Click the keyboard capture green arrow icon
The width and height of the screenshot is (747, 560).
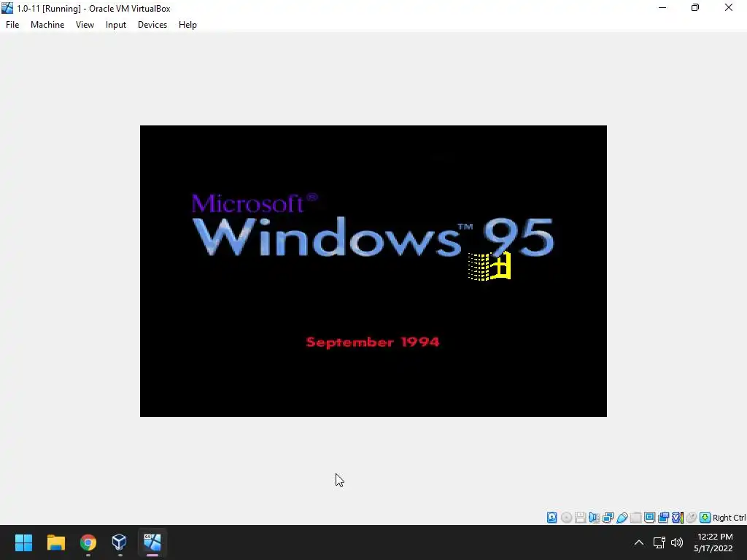(705, 518)
